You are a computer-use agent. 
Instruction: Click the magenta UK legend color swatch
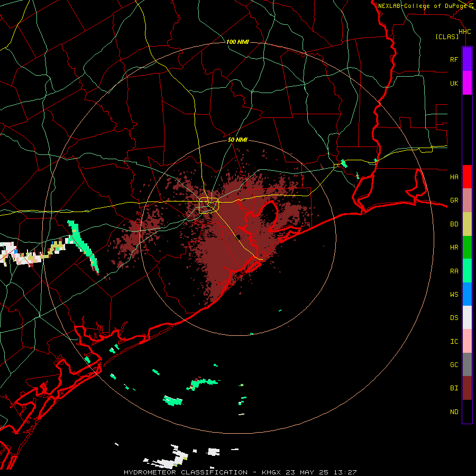tap(467, 83)
